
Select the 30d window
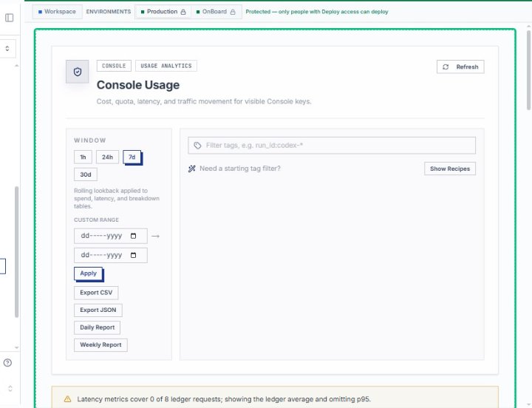point(86,174)
